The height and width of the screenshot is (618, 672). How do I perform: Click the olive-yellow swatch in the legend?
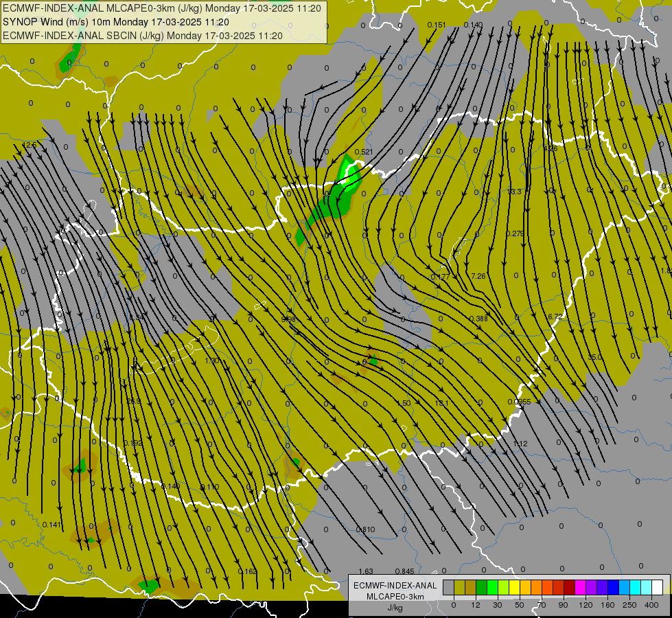pyautogui.click(x=460, y=587)
